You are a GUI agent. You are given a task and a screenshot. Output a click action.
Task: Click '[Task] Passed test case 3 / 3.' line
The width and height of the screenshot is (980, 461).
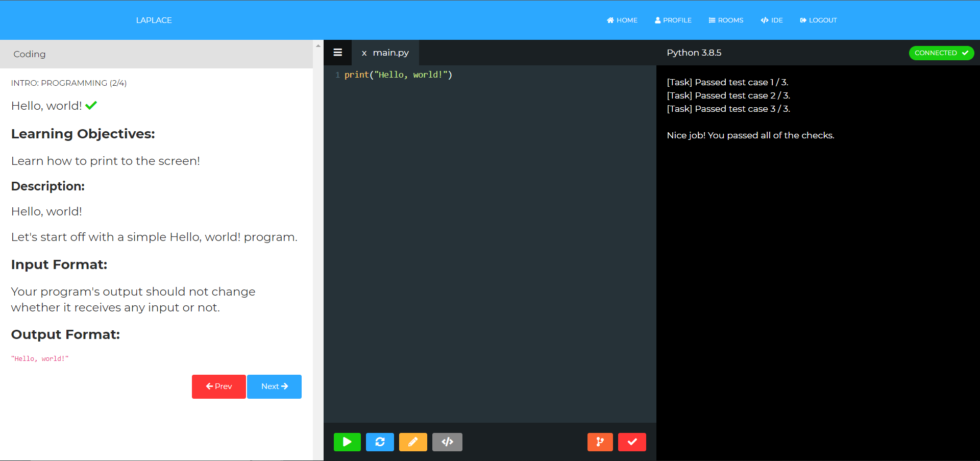(x=728, y=109)
